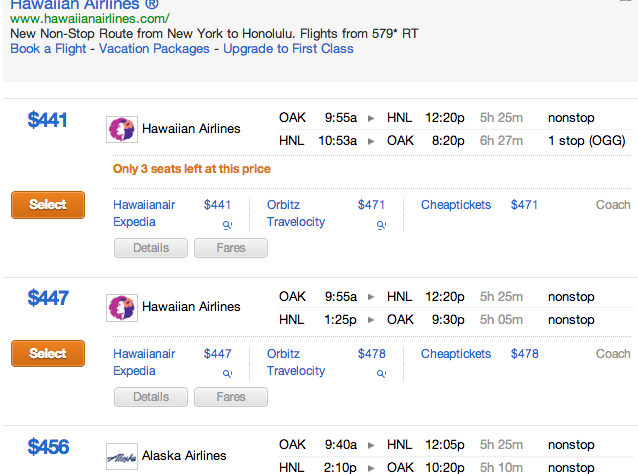Viewport: 638px width, 474px height.
Task: Choose Cheaptickets $478 fare option
Action: click(x=480, y=354)
